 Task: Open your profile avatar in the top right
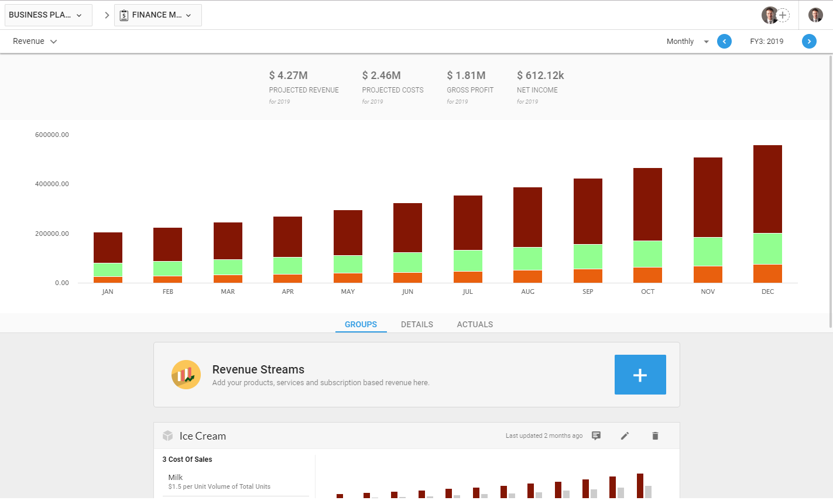point(815,15)
